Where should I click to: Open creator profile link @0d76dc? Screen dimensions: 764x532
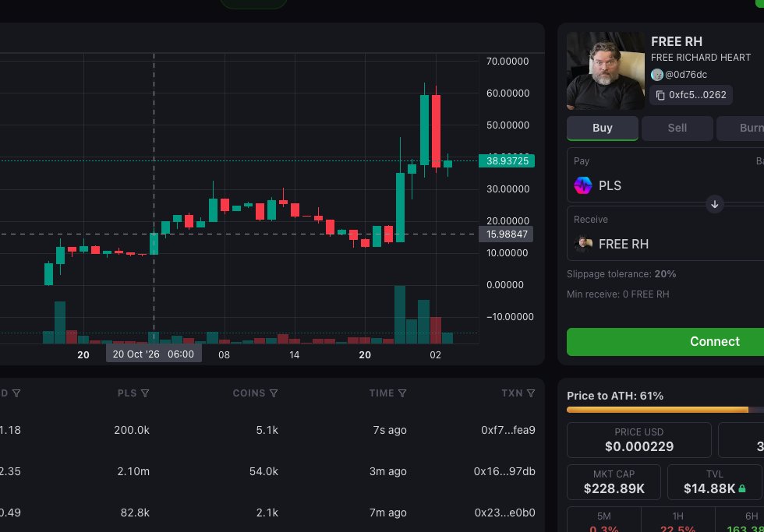coord(686,75)
